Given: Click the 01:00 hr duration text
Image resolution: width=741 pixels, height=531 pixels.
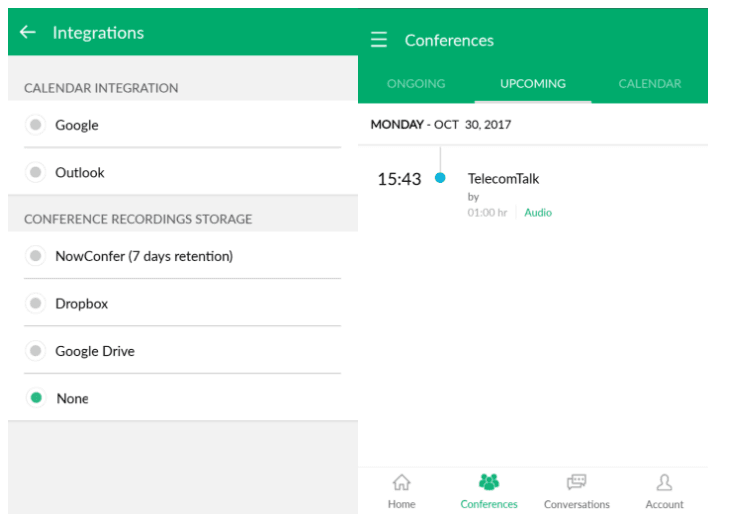Looking at the screenshot, I should click(487, 213).
